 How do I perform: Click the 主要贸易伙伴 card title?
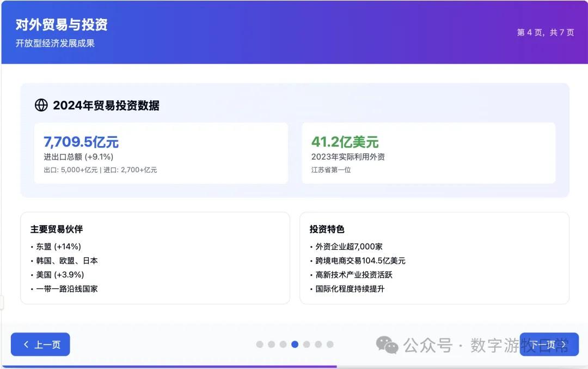tap(57, 229)
